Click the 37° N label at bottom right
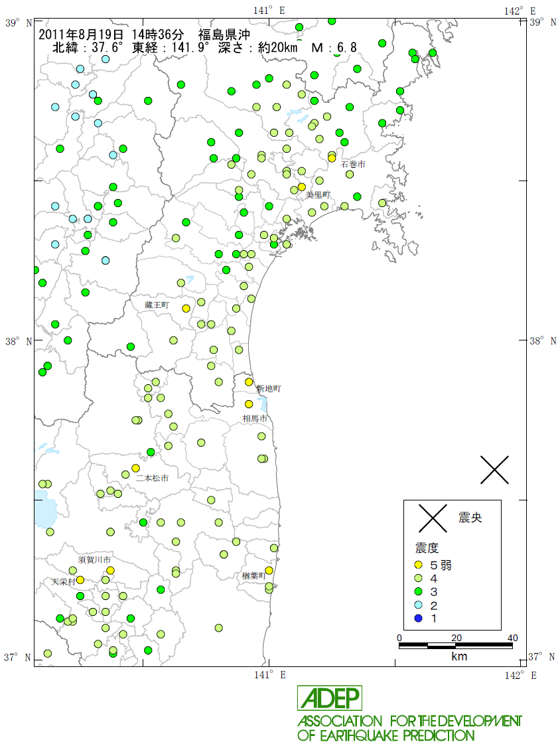The height and width of the screenshot is (746, 560). point(542,656)
